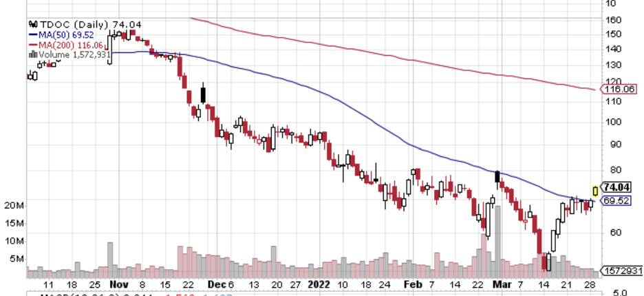This screenshot has height=296, width=644.
Task: Click the candlestick icon beside TDOC
Action: (x=33, y=25)
